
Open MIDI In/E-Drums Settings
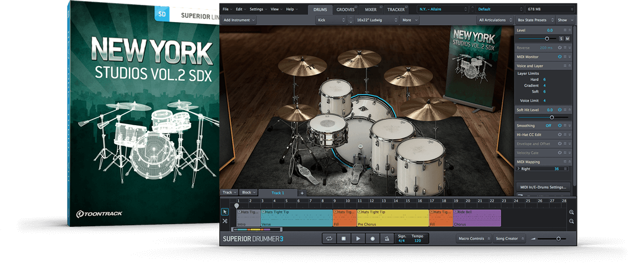click(x=543, y=187)
